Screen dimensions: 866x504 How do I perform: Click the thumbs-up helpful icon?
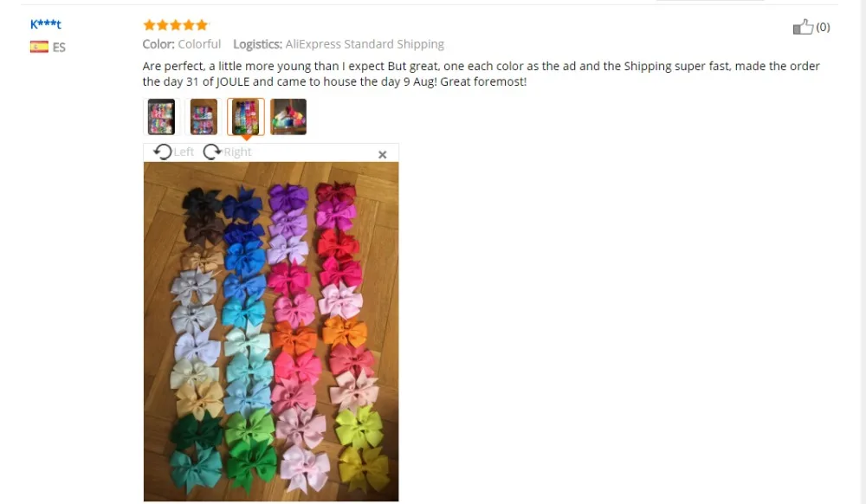click(x=803, y=27)
